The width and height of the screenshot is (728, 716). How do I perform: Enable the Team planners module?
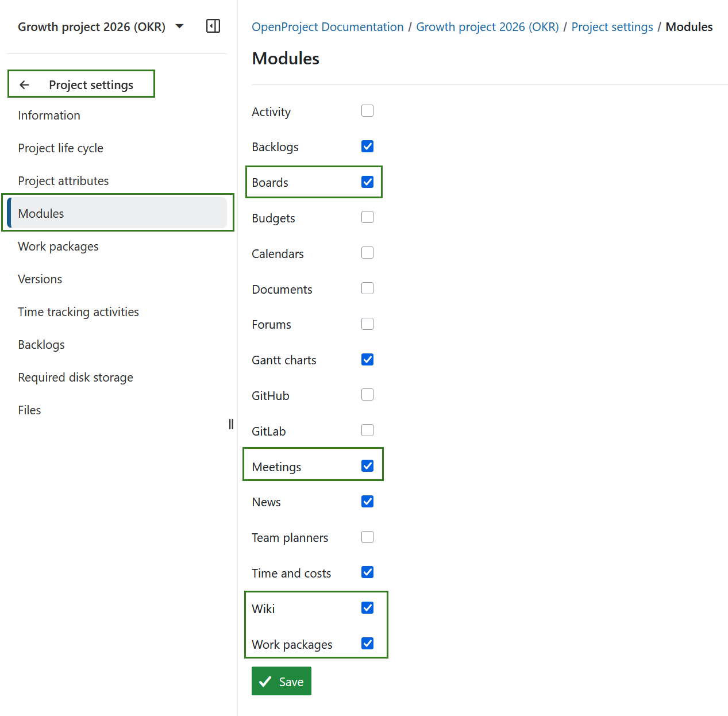click(x=367, y=537)
